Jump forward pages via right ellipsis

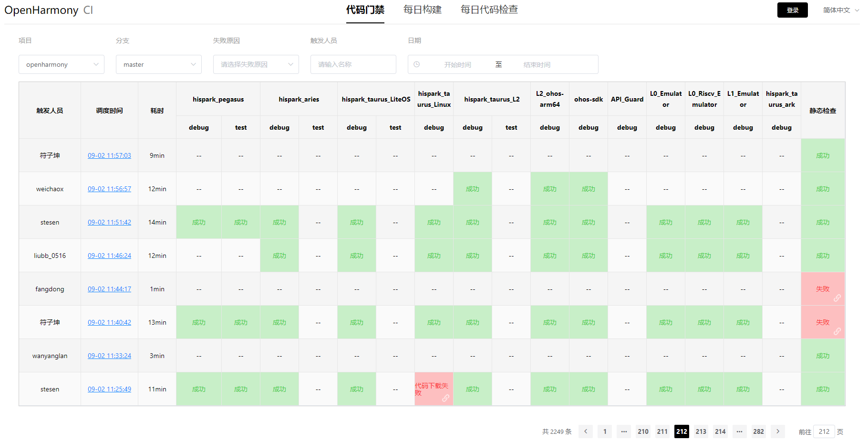[x=739, y=431]
